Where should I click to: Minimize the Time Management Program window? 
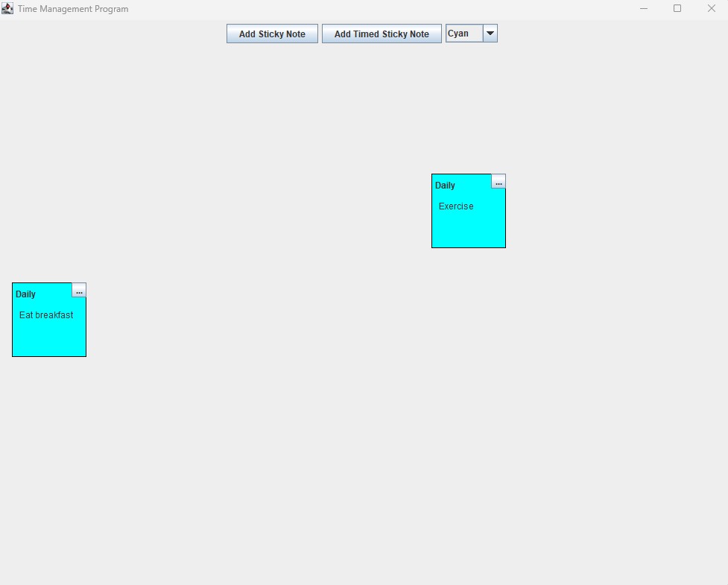[644, 8]
